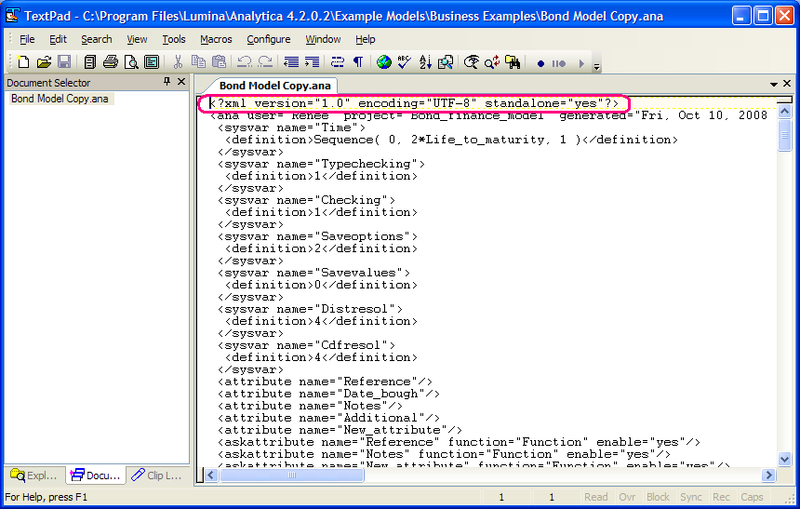Toggle Word Wrap toolbar icon
Screen dimensions: 800x509
point(337,62)
